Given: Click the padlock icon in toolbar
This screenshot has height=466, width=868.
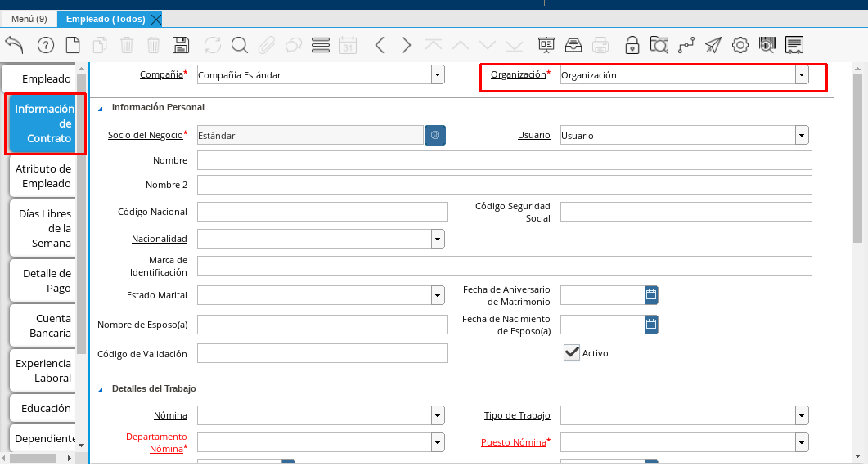Looking at the screenshot, I should 632,45.
